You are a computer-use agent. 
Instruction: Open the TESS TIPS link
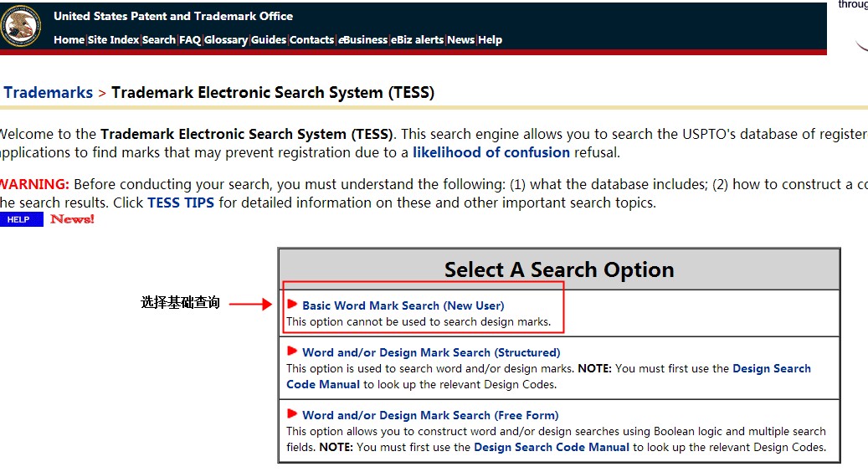(x=181, y=203)
